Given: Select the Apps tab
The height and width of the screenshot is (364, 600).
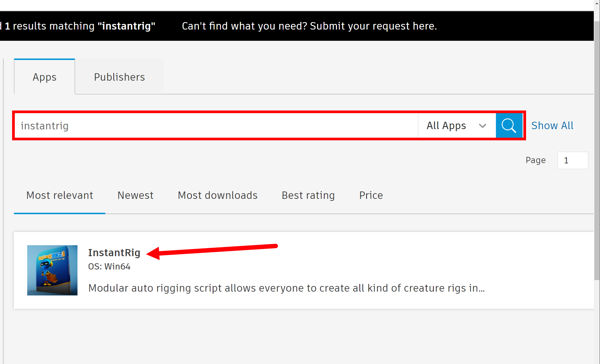Looking at the screenshot, I should [x=44, y=77].
